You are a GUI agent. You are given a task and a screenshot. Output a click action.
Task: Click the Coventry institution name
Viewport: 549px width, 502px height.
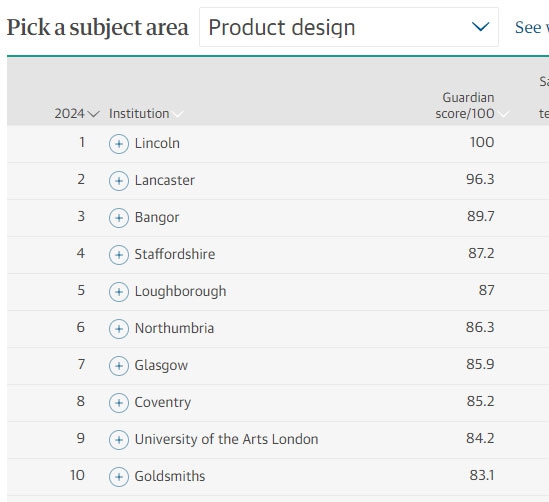163,403
